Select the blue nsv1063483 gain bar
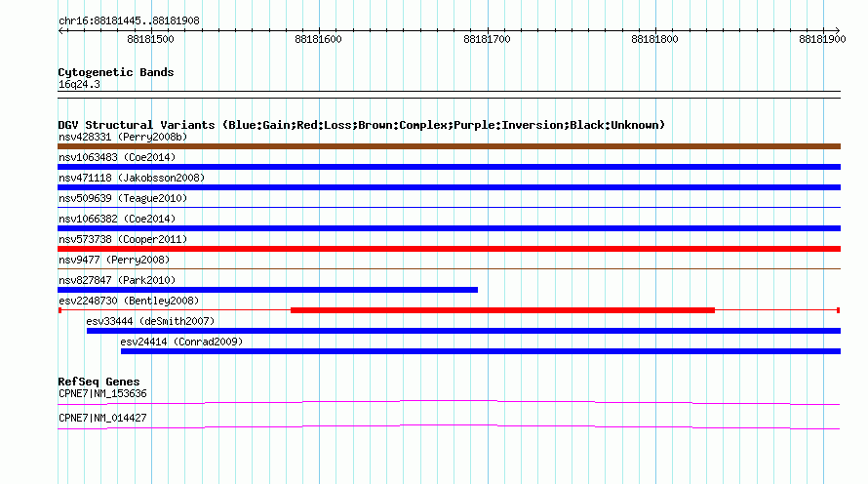Viewport: 868px width, 484px height. tap(449, 167)
